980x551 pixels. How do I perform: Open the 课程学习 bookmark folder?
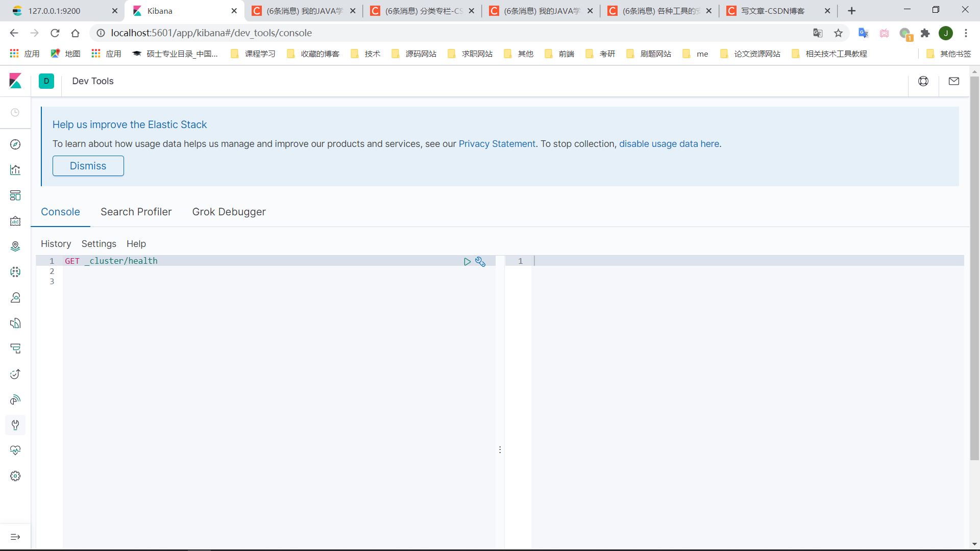[253, 54]
